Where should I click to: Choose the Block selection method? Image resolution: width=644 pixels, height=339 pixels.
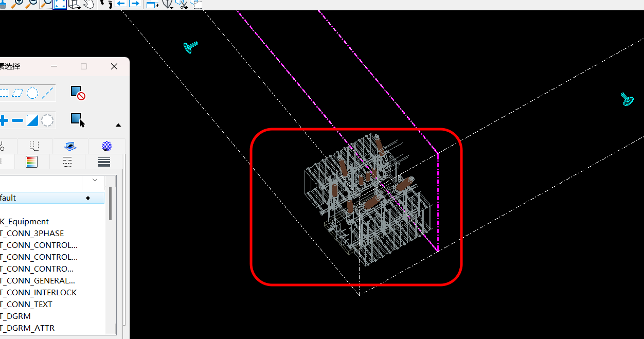coord(4,93)
